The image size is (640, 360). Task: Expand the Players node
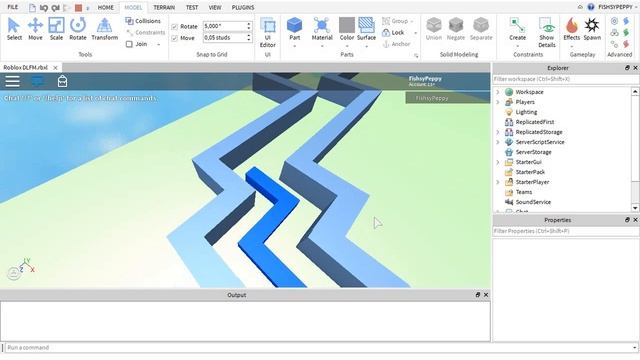pyautogui.click(x=498, y=102)
